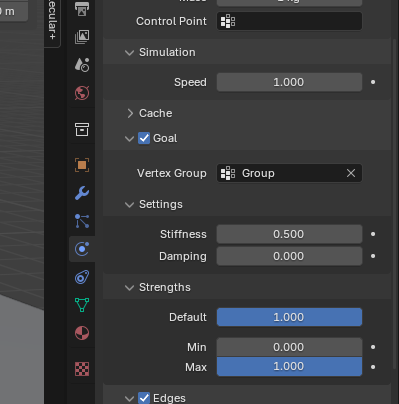Collapse the Simulation panel
The height and width of the screenshot is (404, 399).
(129, 53)
